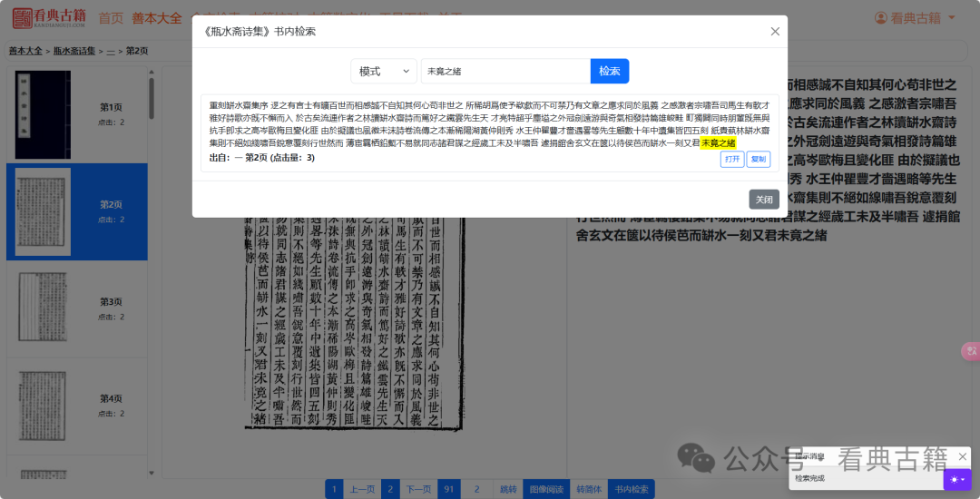
Task: Click the scanned book page image
Action: coord(353,325)
